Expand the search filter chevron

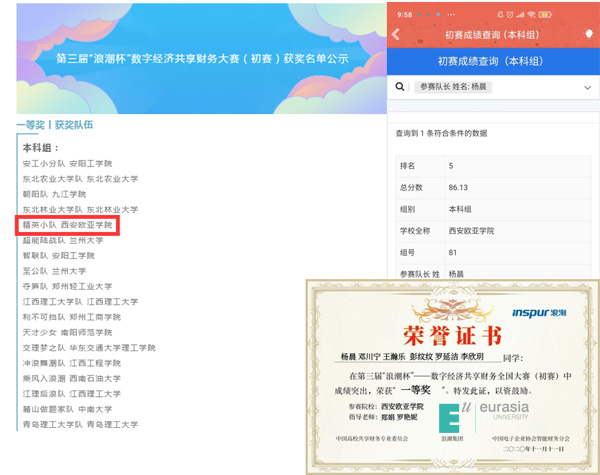pyautogui.click(x=587, y=88)
